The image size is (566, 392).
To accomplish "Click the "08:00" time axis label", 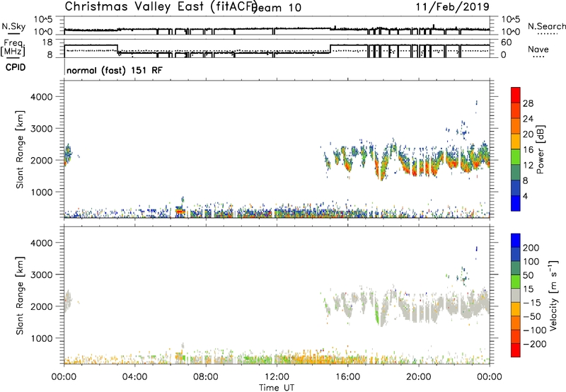I will (x=206, y=377).
